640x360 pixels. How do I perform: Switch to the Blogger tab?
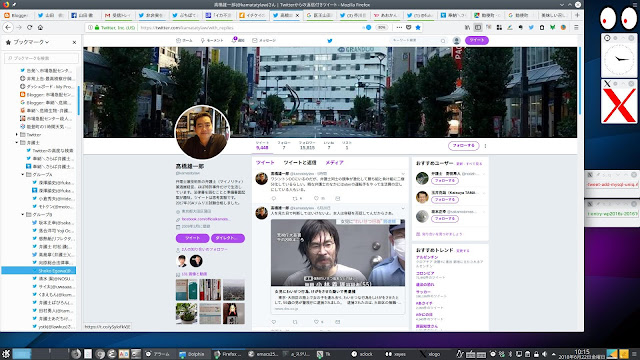(x=16, y=15)
